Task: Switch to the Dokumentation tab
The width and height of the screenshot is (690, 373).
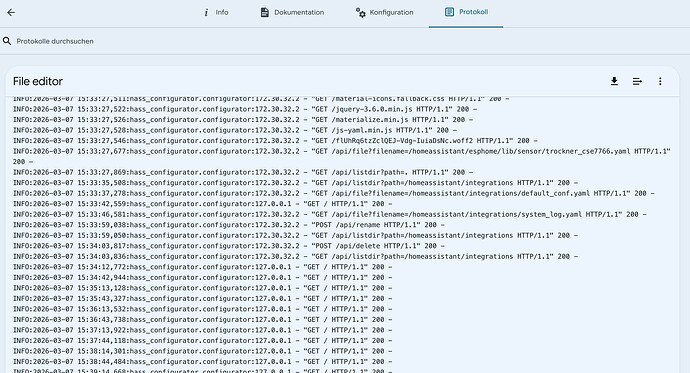Action: click(x=292, y=13)
